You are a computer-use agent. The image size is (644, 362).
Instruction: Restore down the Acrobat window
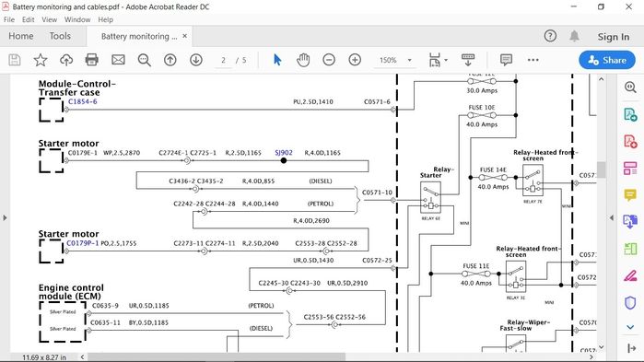(x=601, y=6)
